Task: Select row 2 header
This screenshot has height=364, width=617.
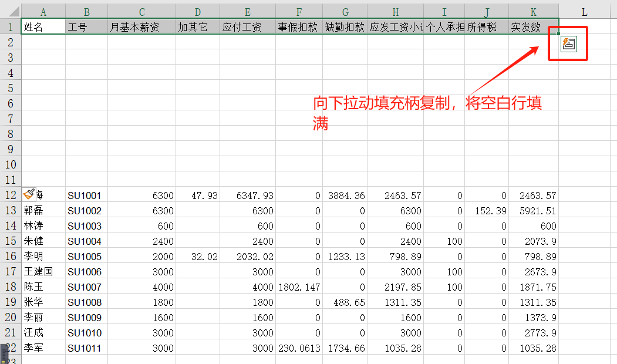Action: coord(11,42)
